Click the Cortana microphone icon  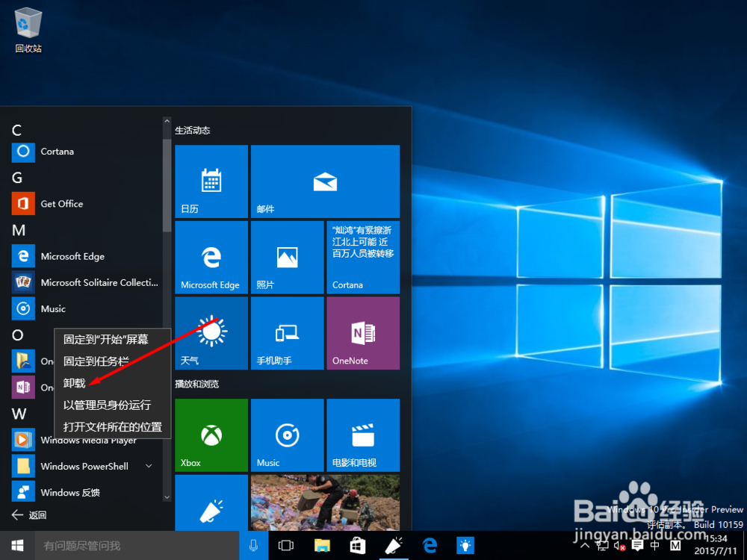(x=253, y=545)
